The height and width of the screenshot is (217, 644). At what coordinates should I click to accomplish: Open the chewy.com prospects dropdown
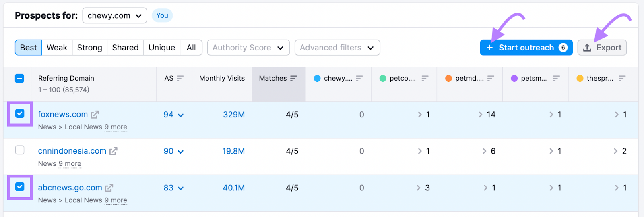tap(114, 16)
